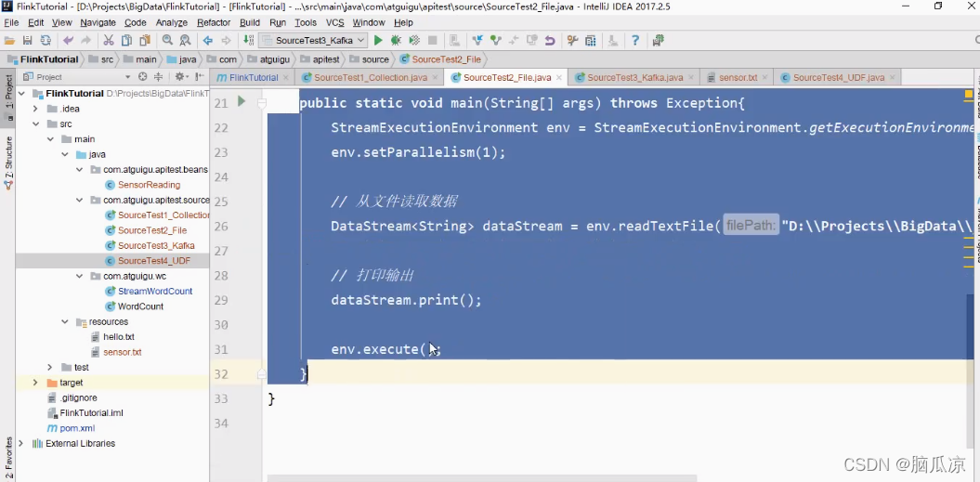Click the Collapse All icon in Project panel

coord(158,77)
